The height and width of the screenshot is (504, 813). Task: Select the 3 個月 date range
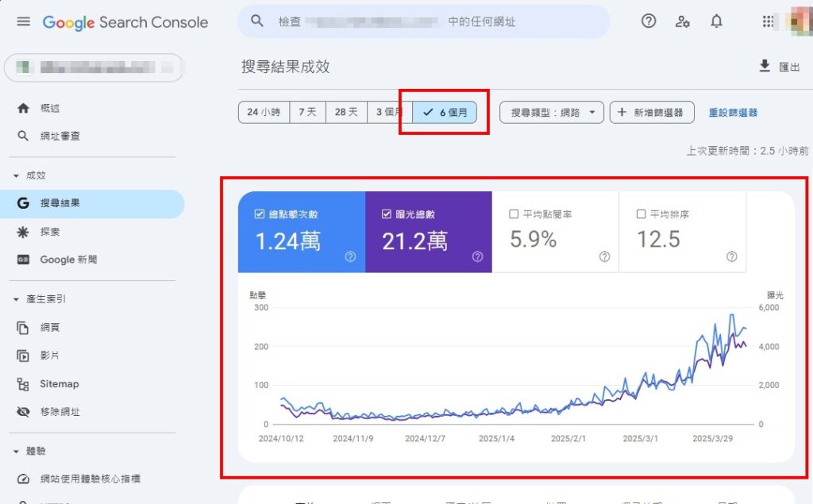click(x=389, y=112)
